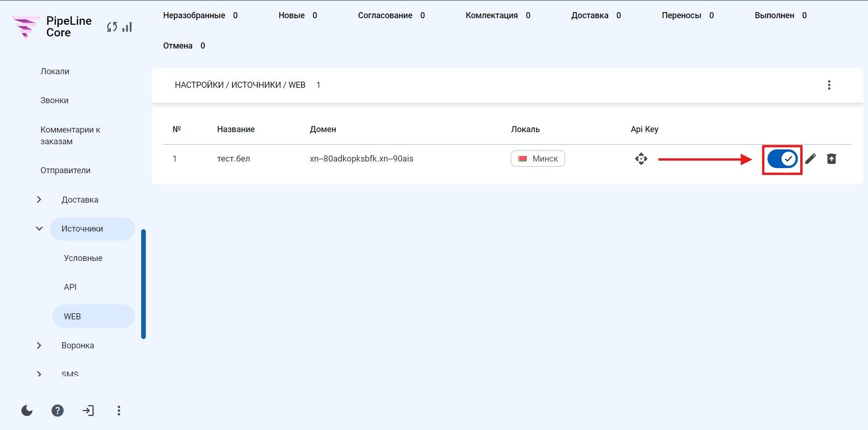Collapse the Источники section
868x430 pixels.
[x=39, y=229]
